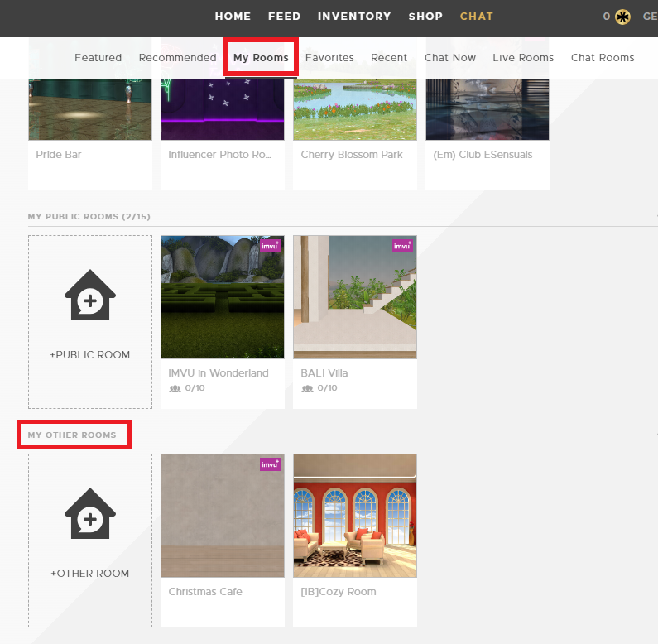
Task: Open the Recent tab
Action: (389, 57)
